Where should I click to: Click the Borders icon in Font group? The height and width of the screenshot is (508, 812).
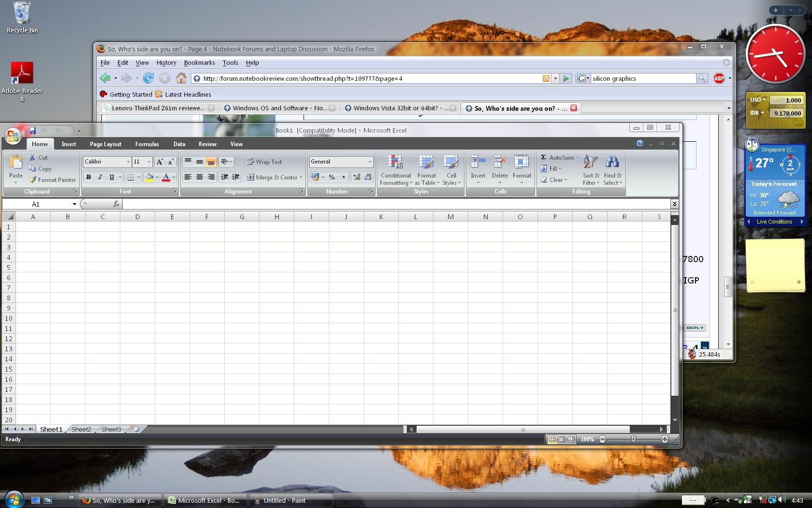(130, 178)
